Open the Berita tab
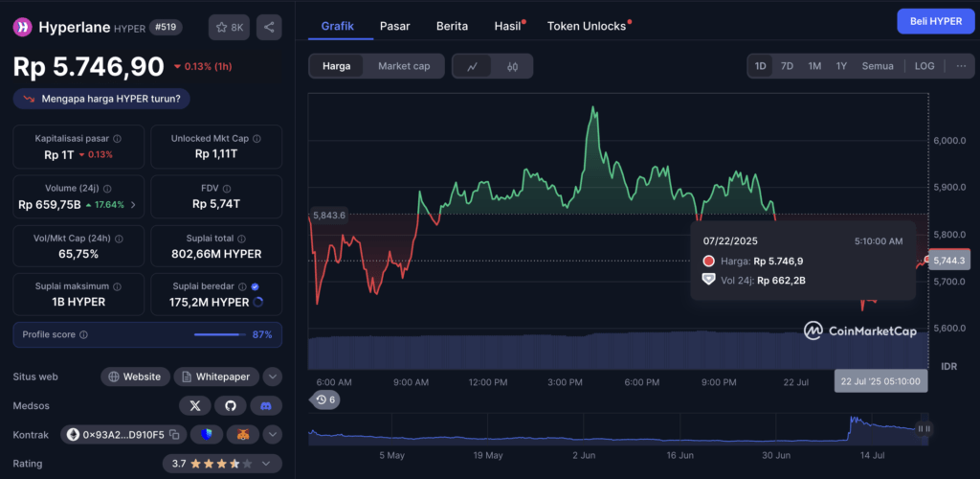 click(452, 26)
